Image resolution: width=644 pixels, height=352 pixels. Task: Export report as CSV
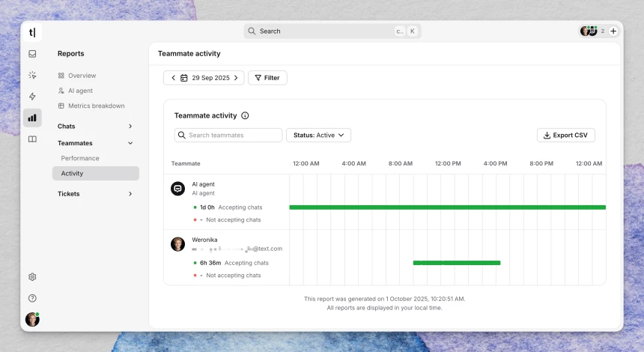point(565,135)
